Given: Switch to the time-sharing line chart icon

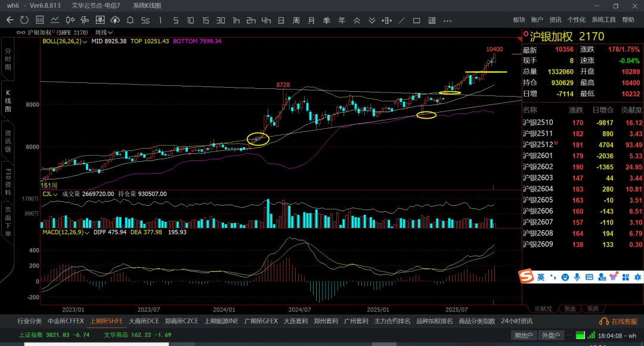Looking at the screenshot, I should 55,20.
